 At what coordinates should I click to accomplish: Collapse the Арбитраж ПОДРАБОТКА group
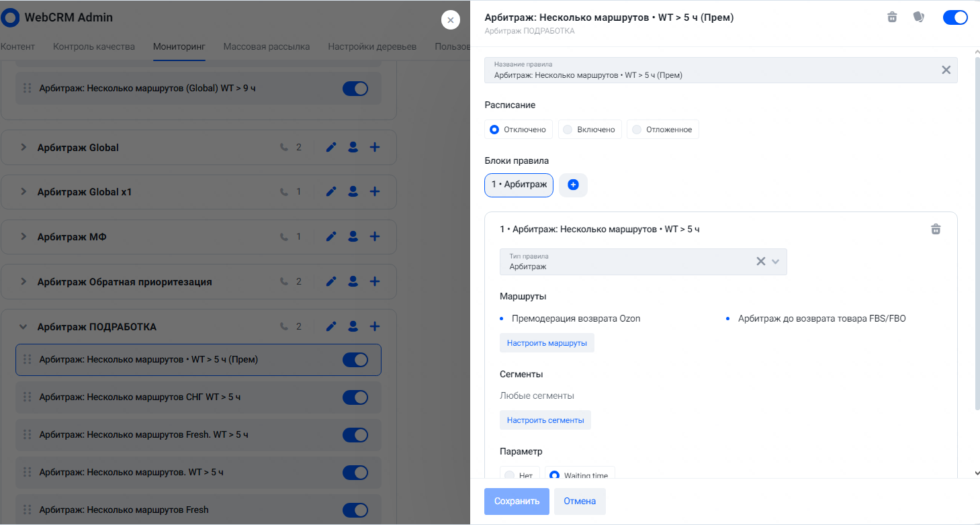[24, 327]
